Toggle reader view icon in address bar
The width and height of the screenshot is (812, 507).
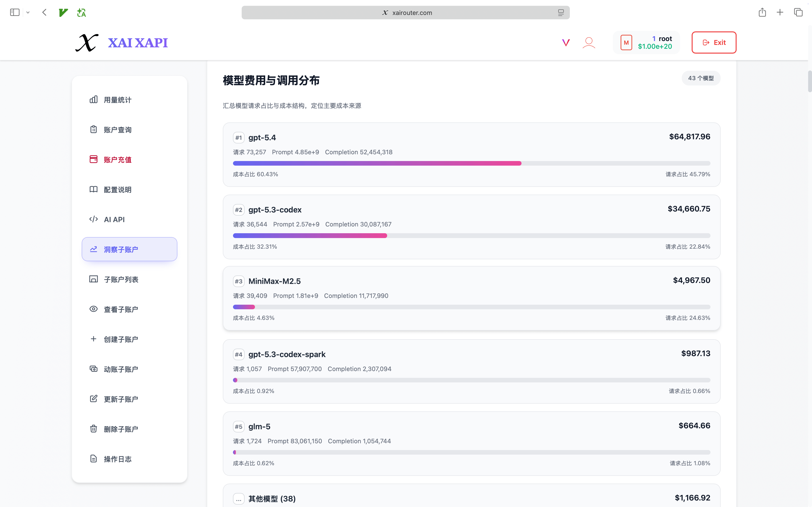(x=561, y=13)
